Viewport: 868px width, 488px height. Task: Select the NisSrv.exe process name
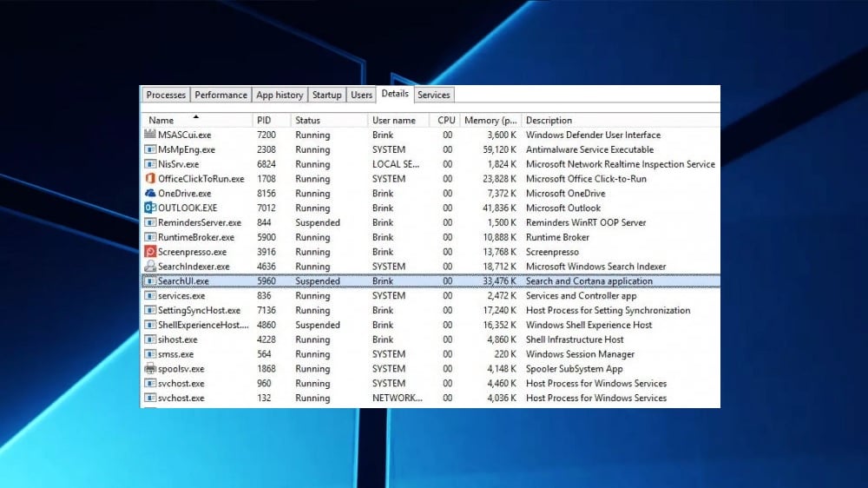178,164
